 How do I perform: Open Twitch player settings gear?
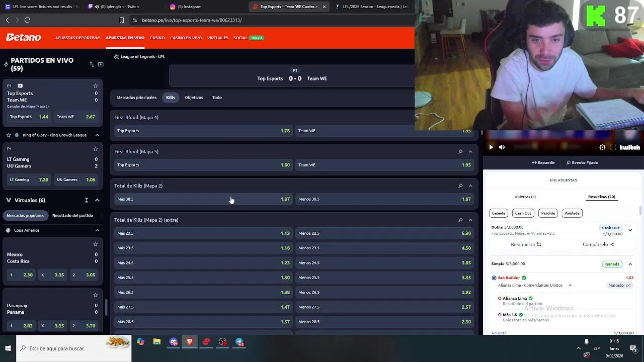tap(602, 147)
